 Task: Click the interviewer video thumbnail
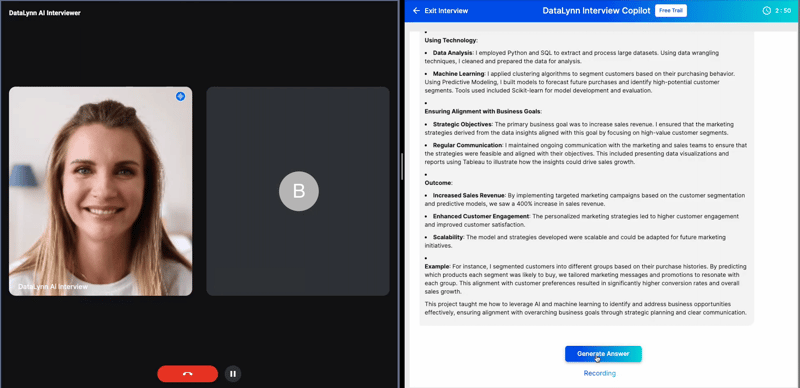pos(101,191)
